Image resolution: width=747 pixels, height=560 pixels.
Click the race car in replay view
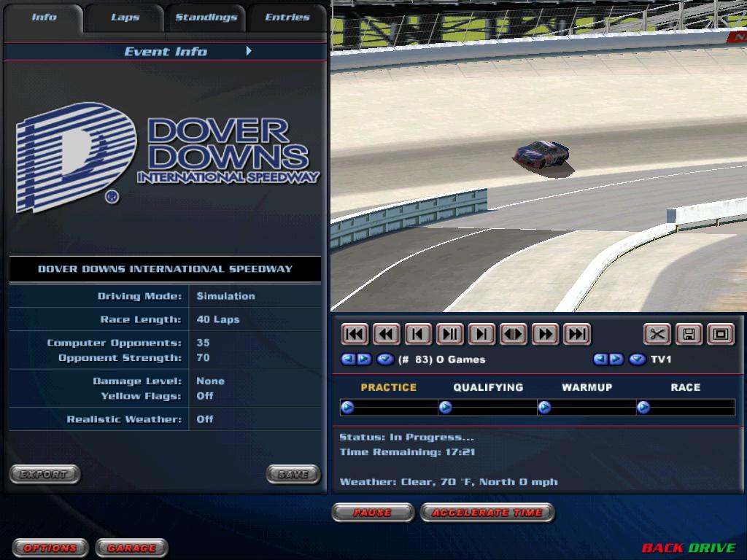coord(542,156)
